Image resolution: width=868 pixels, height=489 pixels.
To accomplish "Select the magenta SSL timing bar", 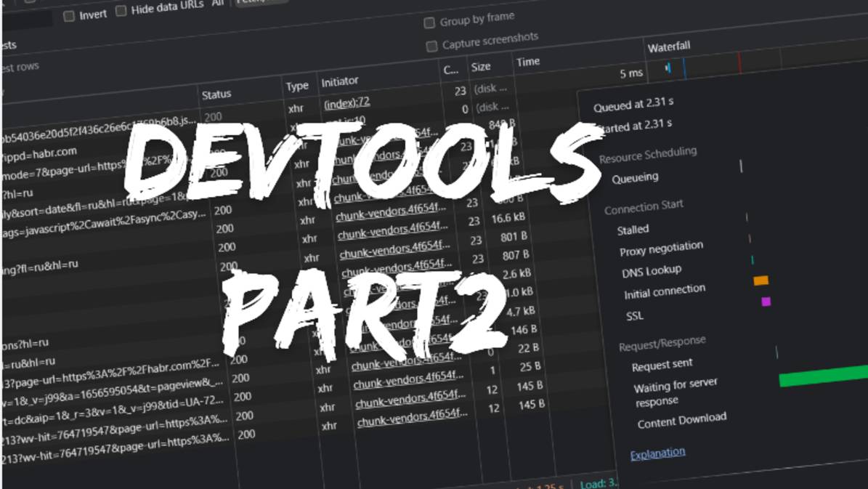I will coord(766,302).
